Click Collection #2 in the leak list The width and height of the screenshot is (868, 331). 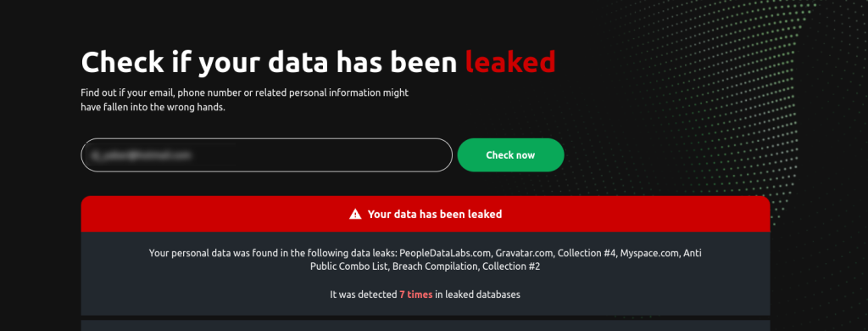[x=511, y=266]
